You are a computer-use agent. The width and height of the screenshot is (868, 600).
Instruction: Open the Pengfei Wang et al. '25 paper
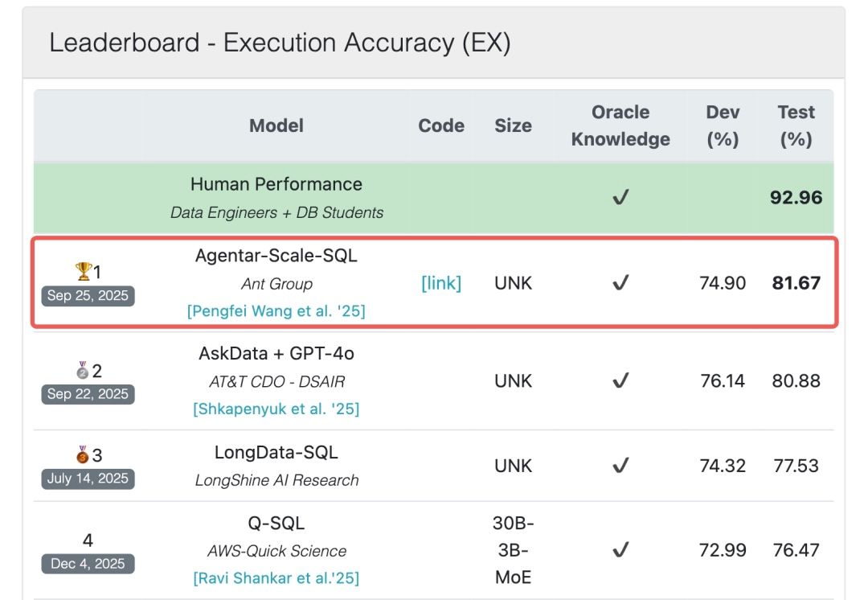pyautogui.click(x=276, y=310)
